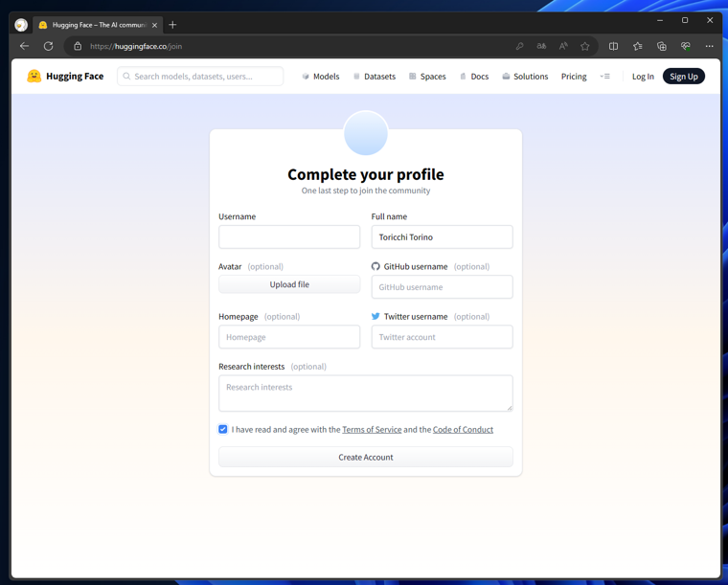Add page to favorites star icon
Viewport: 728px width, 585px height.
(x=585, y=46)
